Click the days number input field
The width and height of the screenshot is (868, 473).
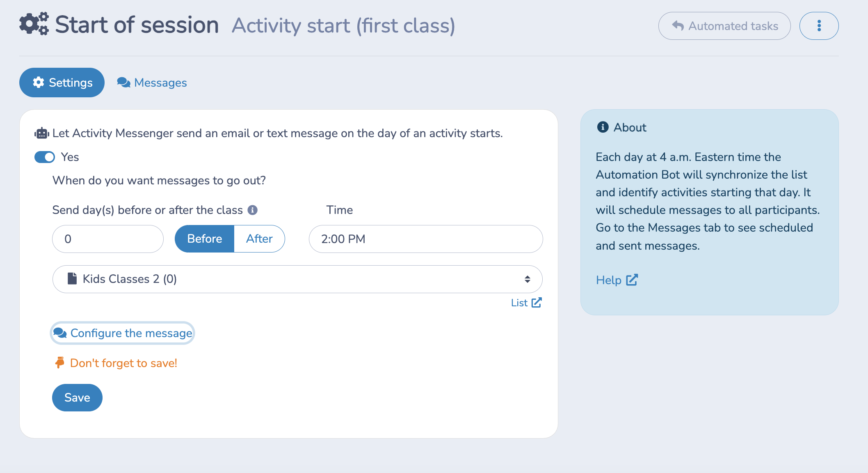[108, 239]
